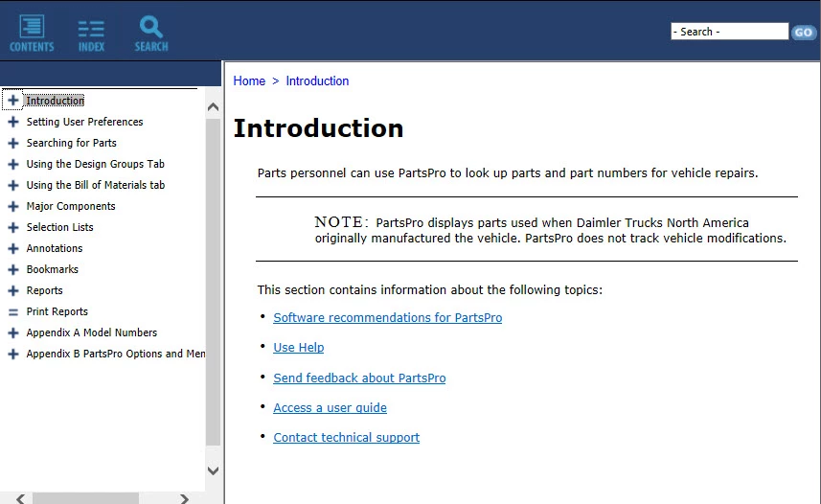Click the Introduction breadcrumb link

point(317,80)
